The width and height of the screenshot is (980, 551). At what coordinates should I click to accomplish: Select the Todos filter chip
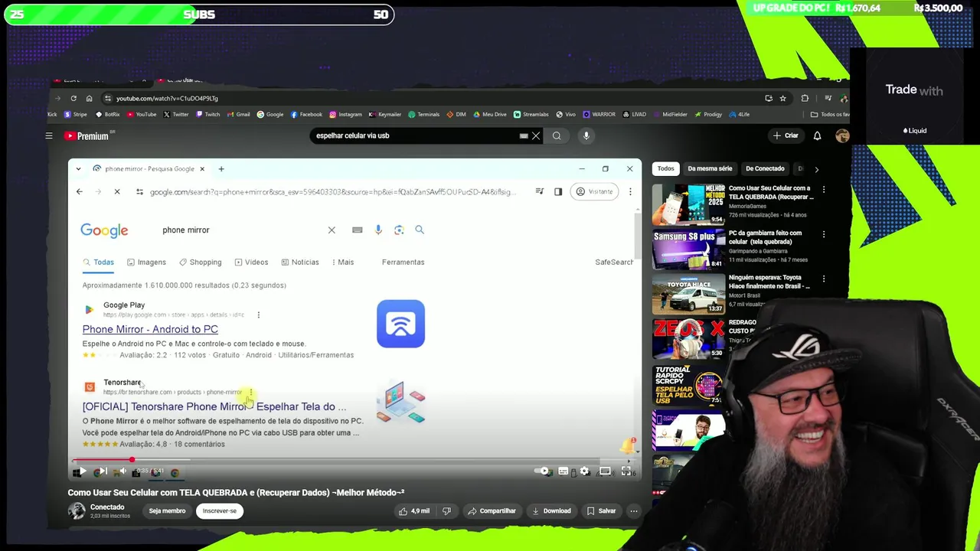(665, 168)
